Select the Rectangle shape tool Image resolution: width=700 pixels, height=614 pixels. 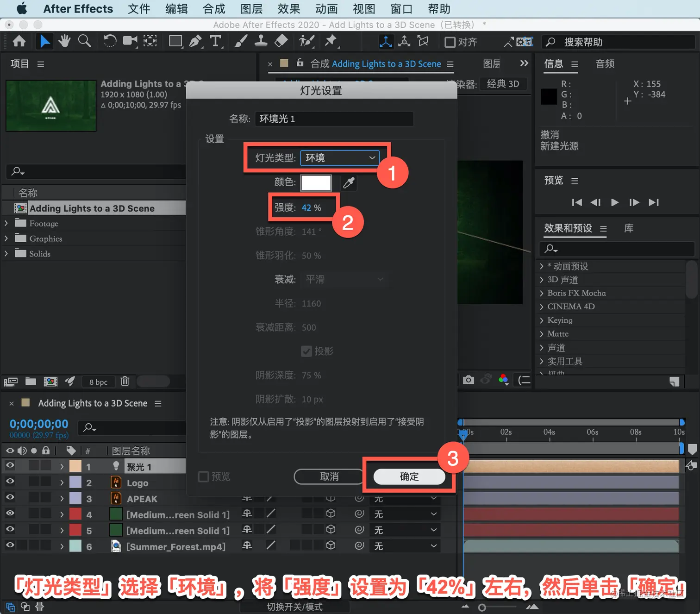(175, 42)
